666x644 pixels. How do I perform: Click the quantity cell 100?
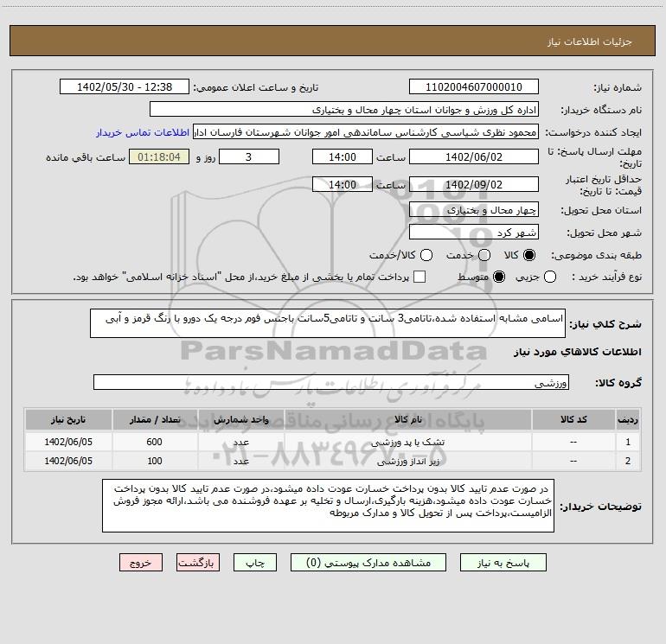155,461
